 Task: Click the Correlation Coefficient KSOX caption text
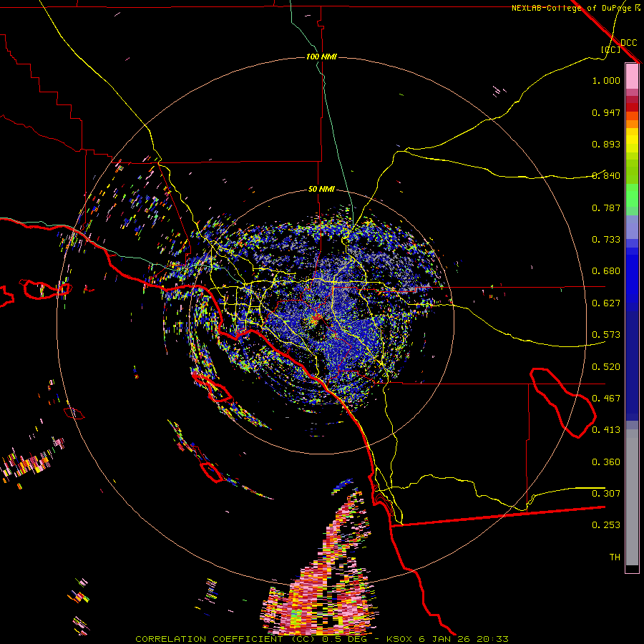coord(322,639)
